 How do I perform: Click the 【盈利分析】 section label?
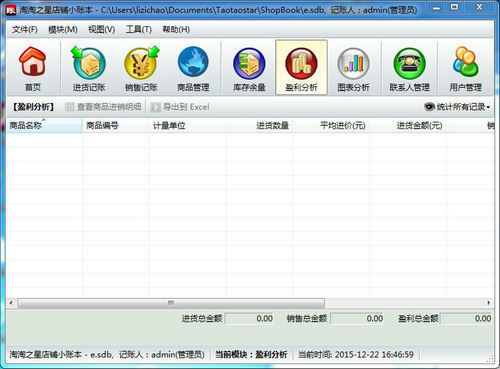(33, 107)
